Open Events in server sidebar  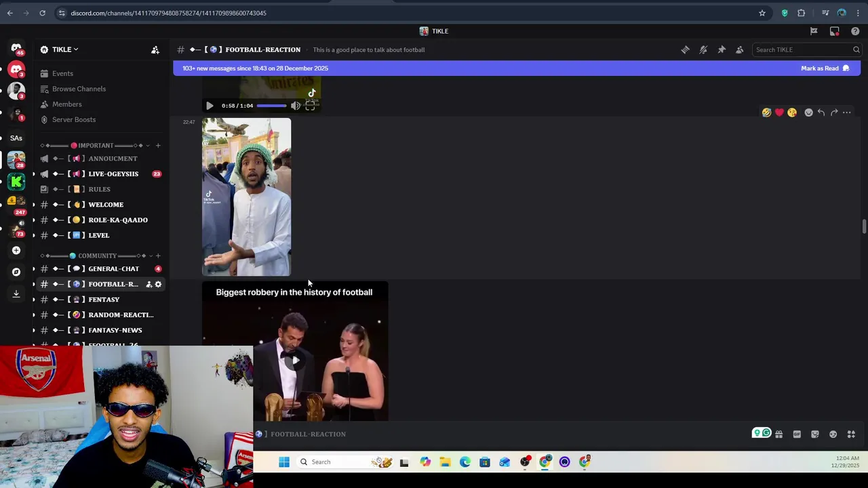coord(100,73)
